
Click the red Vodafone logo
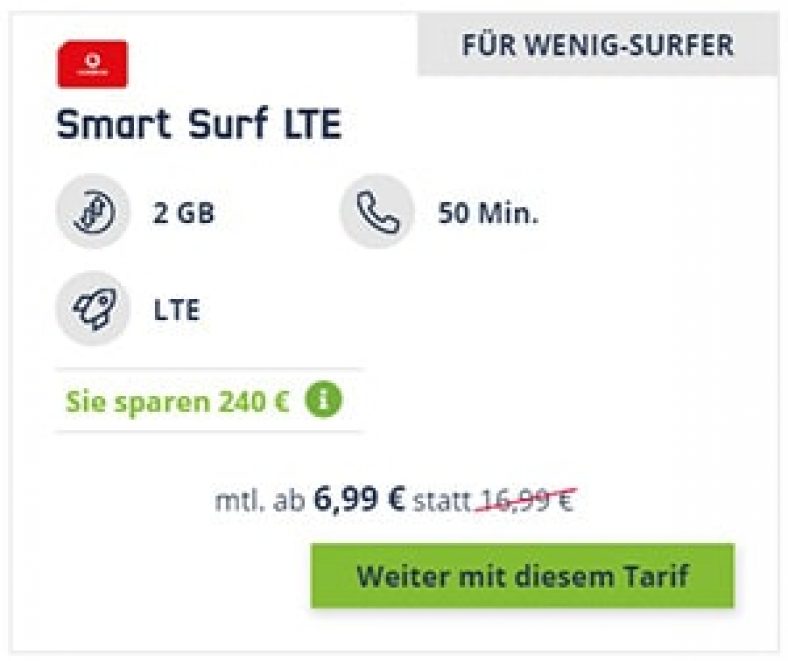coord(92,64)
